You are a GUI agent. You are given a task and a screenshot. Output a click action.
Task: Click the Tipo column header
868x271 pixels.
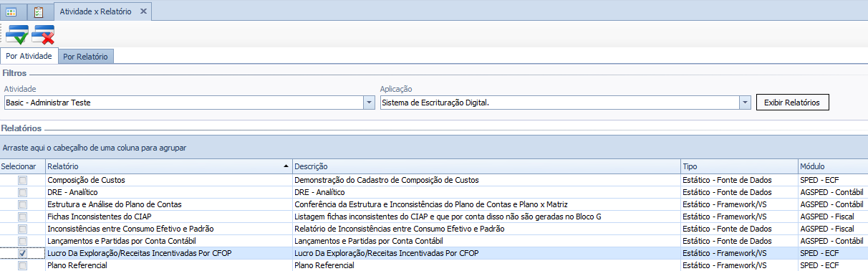[x=739, y=166]
